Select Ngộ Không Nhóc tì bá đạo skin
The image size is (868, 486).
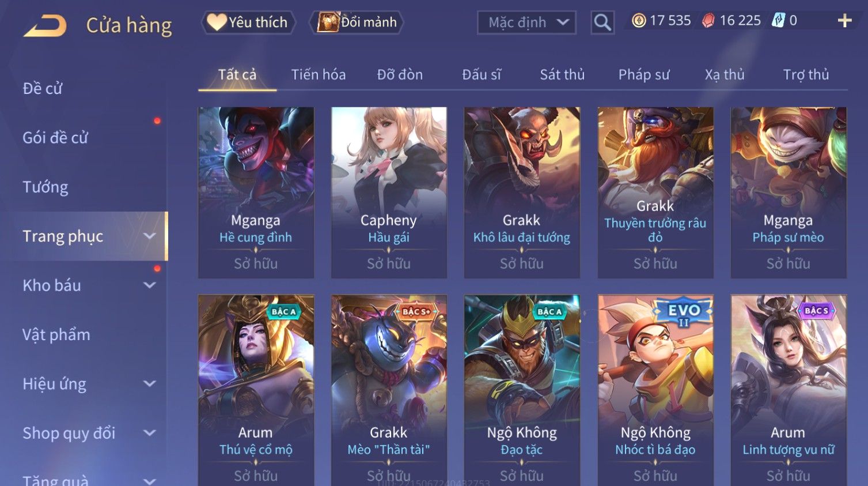tap(655, 390)
